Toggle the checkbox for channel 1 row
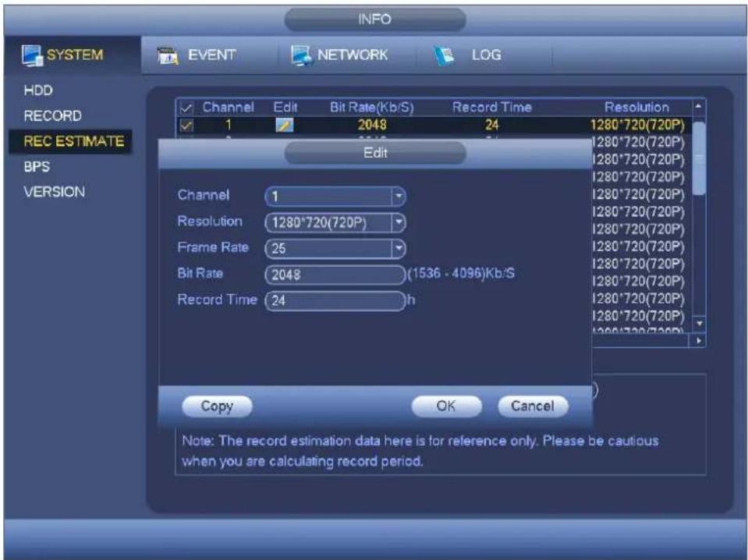The image size is (748, 560). pos(186,126)
